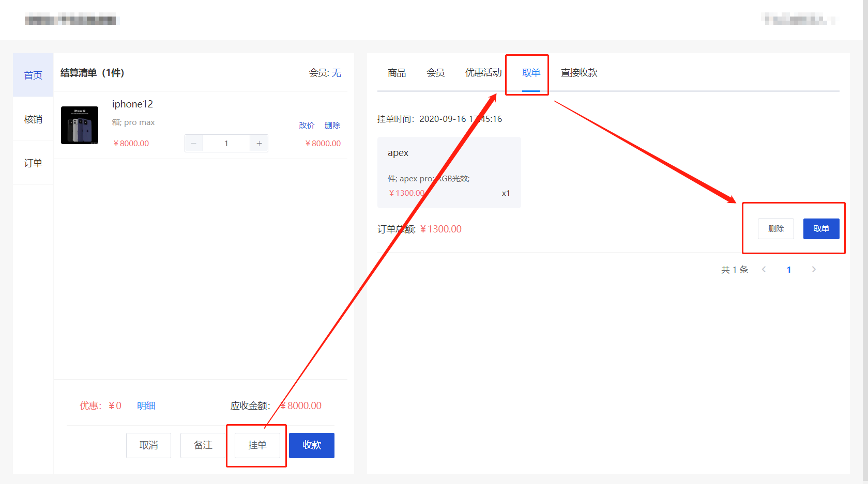Click the blue 取单 button for apex order
868x484 pixels.
(821, 229)
